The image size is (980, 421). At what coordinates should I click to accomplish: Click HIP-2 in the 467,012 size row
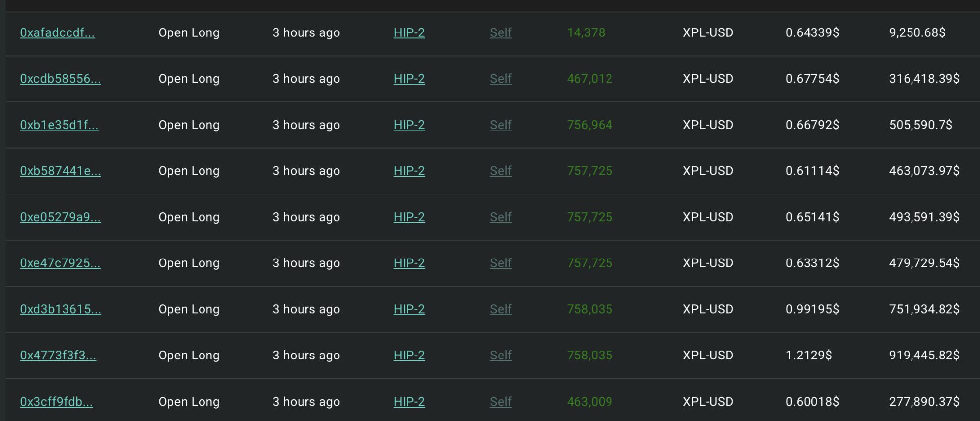pyautogui.click(x=409, y=79)
